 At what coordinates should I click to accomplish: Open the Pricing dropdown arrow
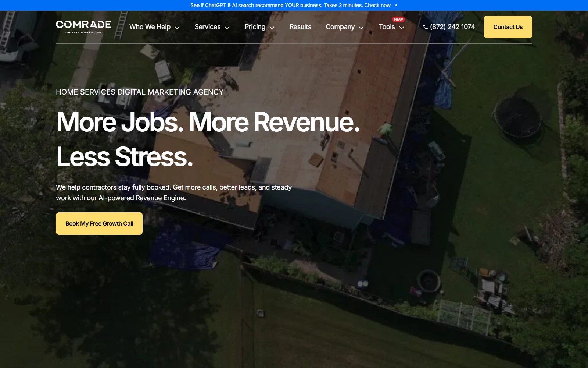272,28
